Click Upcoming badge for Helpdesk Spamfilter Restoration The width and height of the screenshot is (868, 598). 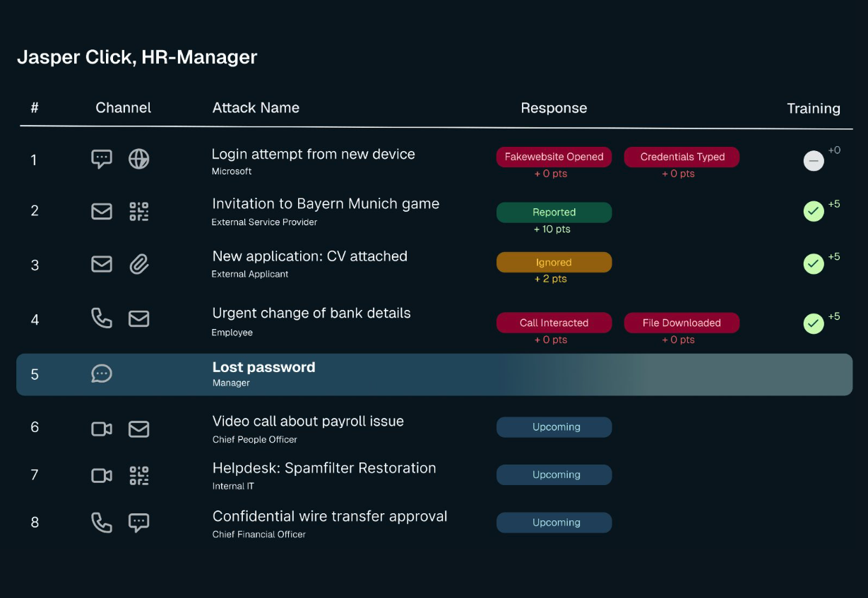(554, 474)
